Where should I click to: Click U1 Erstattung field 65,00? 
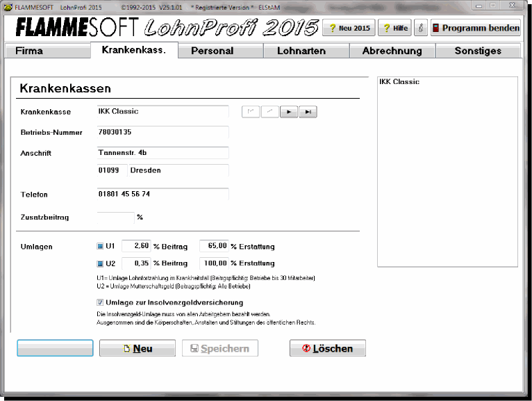point(214,246)
